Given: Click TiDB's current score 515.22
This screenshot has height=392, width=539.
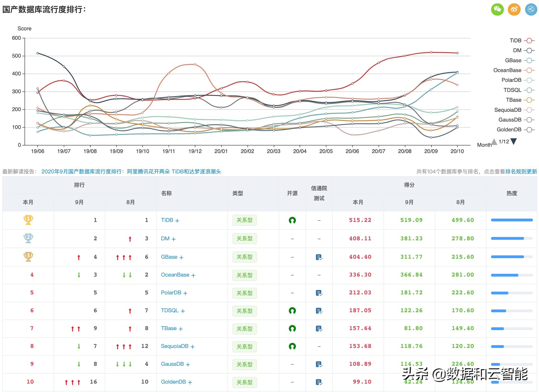Looking at the screenshot, I should pyautogui.click(x=360, y=220).
